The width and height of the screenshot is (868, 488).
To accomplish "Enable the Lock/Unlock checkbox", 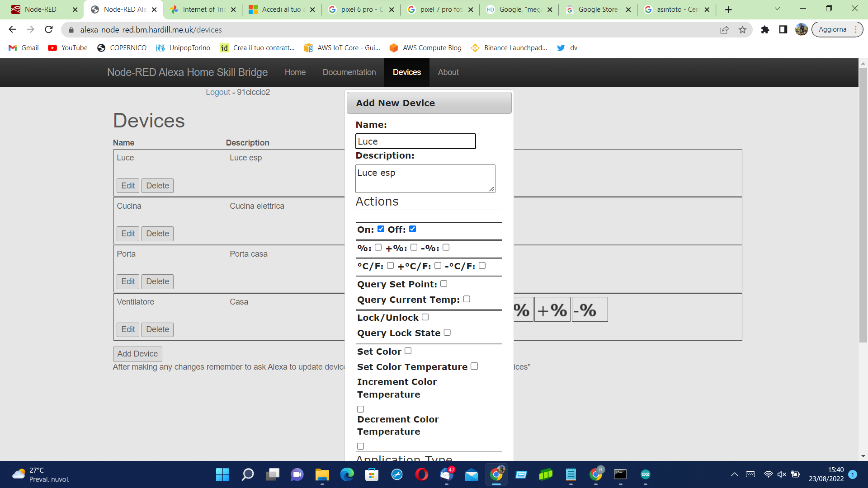I will coord(425,317).
